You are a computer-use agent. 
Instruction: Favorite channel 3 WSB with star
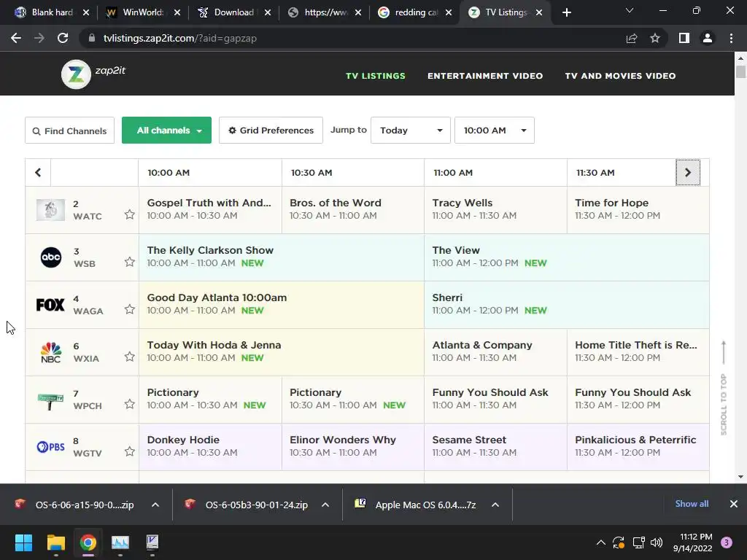[x=130, y=262]
